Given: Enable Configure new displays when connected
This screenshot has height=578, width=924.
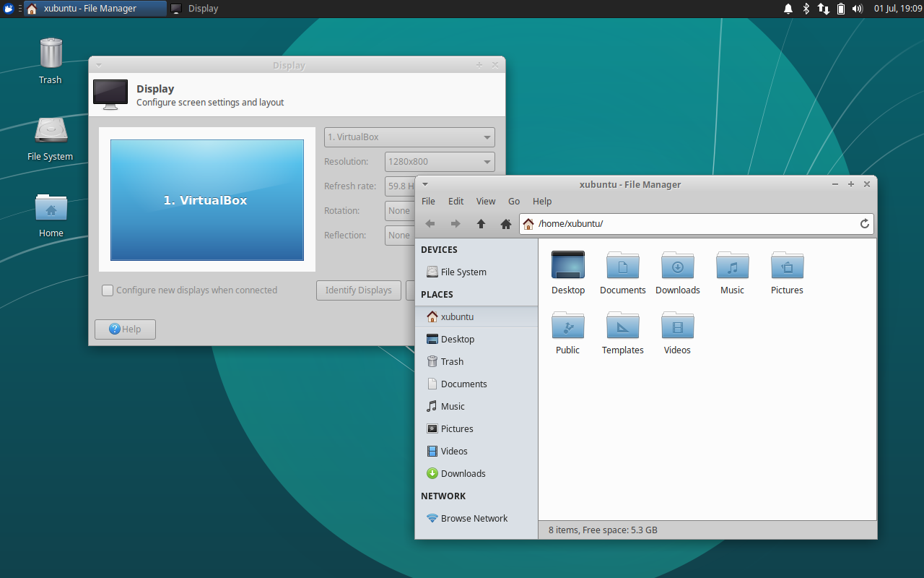Looking at the screenshot, I should pyautogui.click(x=107, y=290).
